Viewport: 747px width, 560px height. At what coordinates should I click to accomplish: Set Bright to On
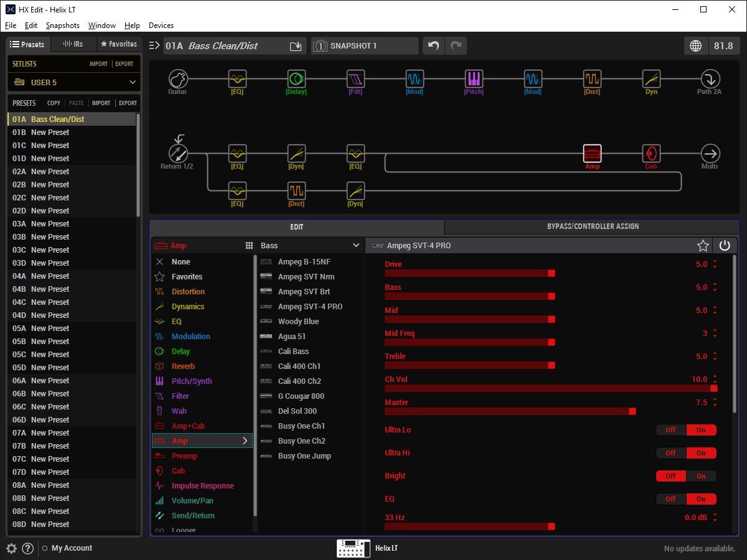click(701, 476)
